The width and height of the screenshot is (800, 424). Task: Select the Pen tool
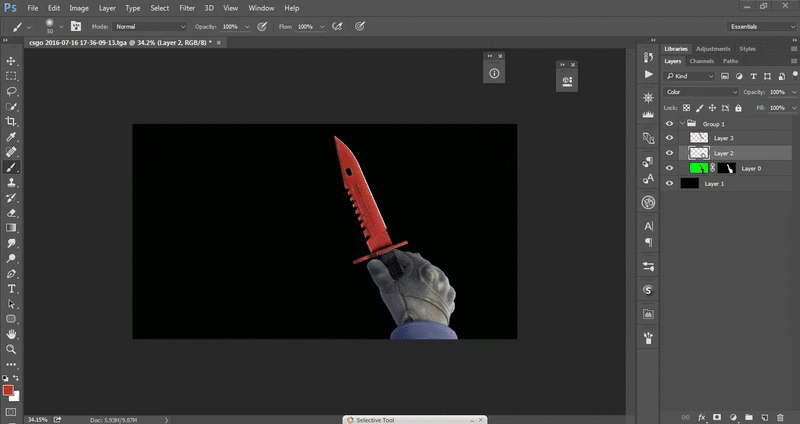pos(11,273)
